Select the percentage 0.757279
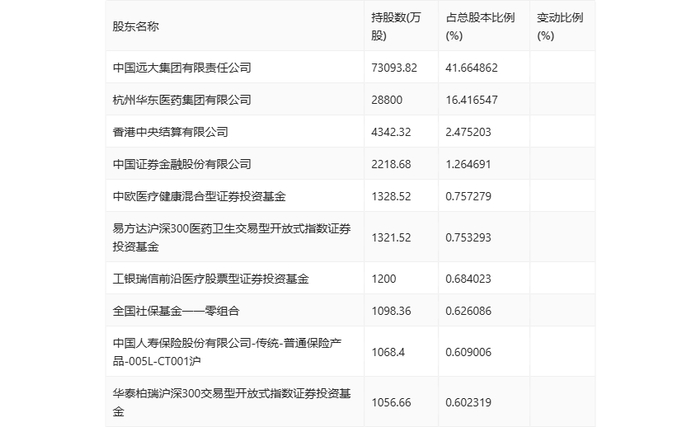The image size is (700, 427). pos(468,196)
